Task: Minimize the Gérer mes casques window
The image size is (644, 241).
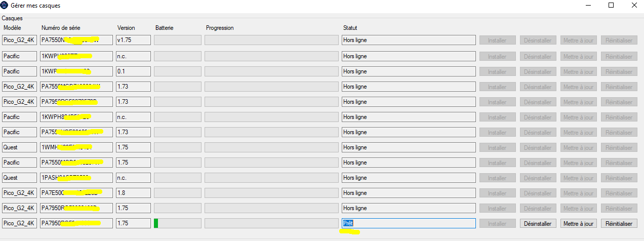Action: coord(588,5)
